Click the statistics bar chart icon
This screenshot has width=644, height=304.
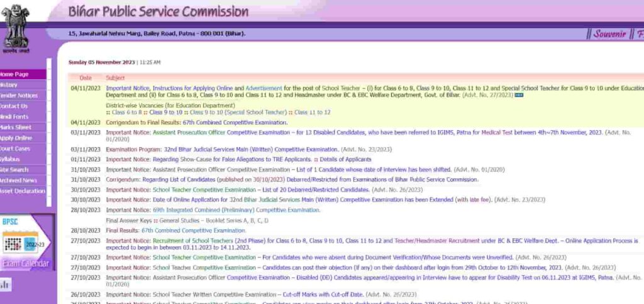coord(5,285)
